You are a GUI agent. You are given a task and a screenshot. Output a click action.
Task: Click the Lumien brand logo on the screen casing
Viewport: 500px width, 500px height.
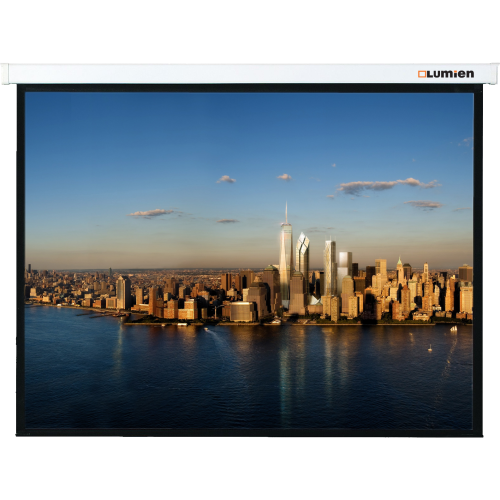click(x=446, y=74)
